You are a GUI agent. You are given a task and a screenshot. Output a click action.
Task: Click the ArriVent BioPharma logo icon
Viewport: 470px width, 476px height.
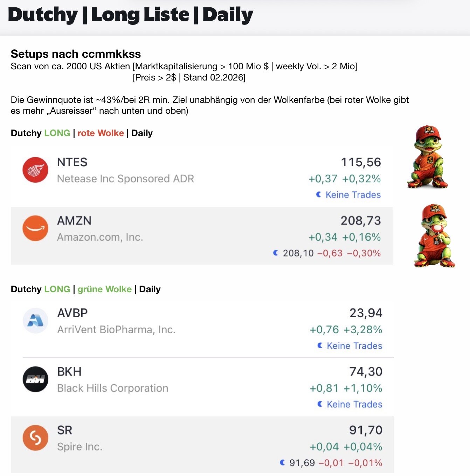[35, 321]
